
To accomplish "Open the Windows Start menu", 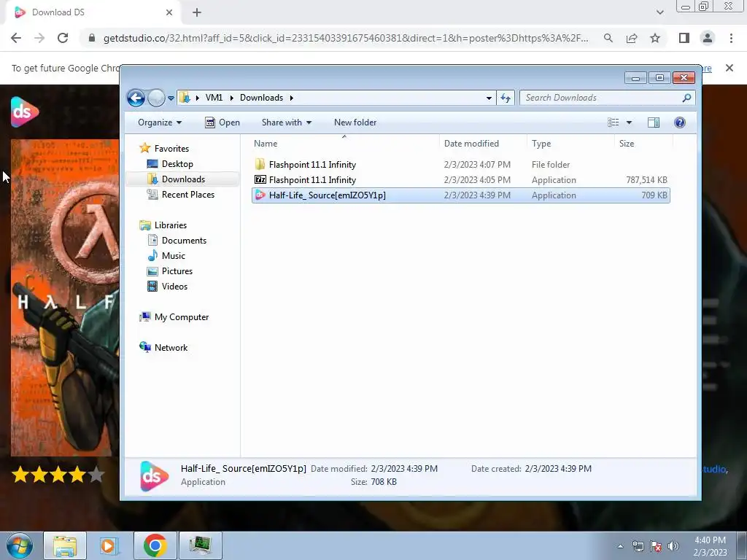I will (x=20, y=545).
